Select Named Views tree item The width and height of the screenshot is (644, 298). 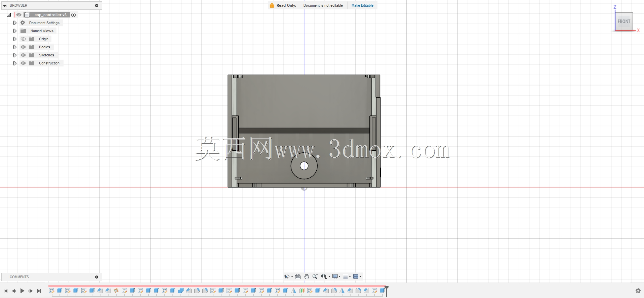click(42, 31)
